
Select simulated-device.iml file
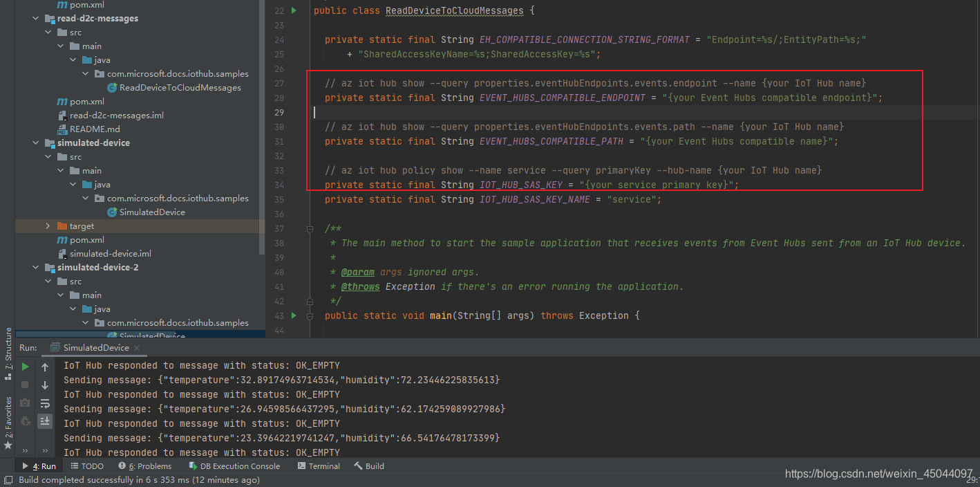(111, 254)
